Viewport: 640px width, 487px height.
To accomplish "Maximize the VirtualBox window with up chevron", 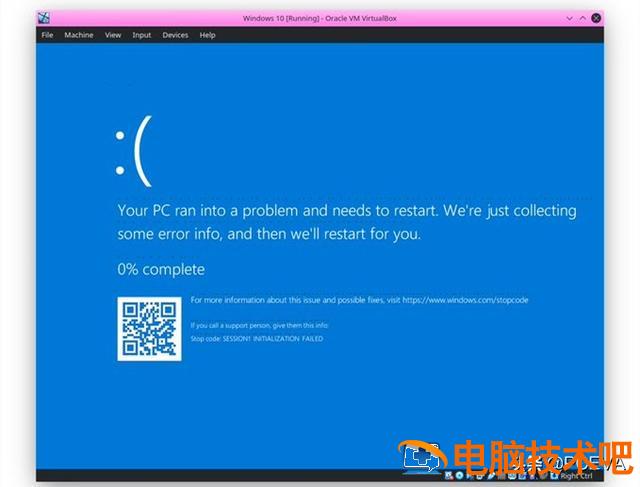I will (583, 18).
